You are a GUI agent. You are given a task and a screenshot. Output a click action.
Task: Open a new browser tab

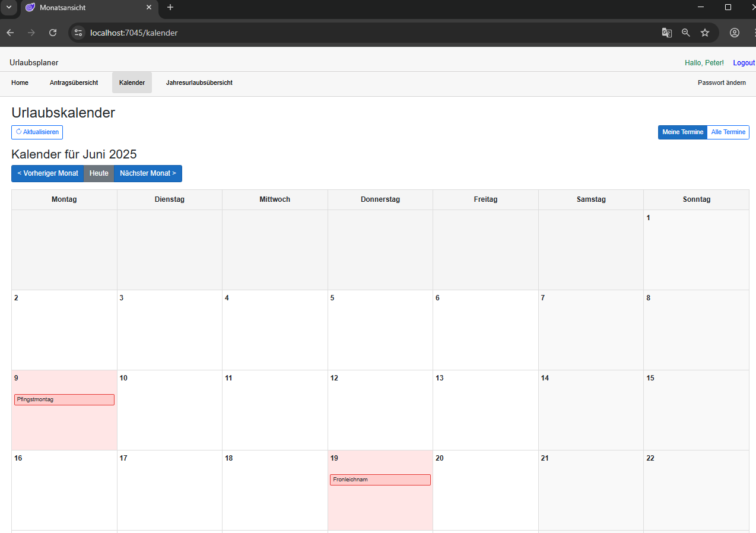(170, 7)
